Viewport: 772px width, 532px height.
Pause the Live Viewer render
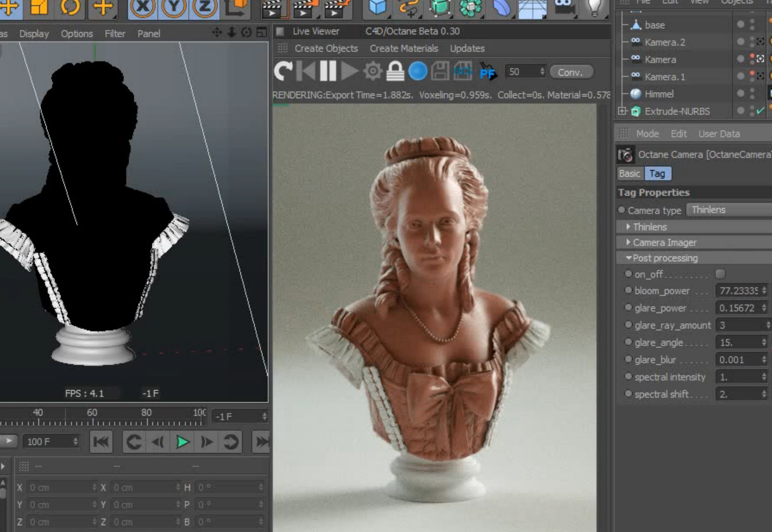point(328,71)
